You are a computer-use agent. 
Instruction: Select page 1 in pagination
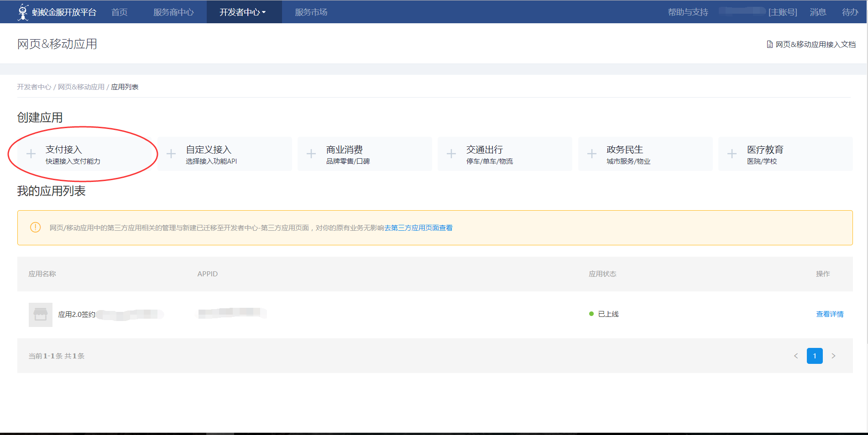pyautogui.click(x=815, y=356)
